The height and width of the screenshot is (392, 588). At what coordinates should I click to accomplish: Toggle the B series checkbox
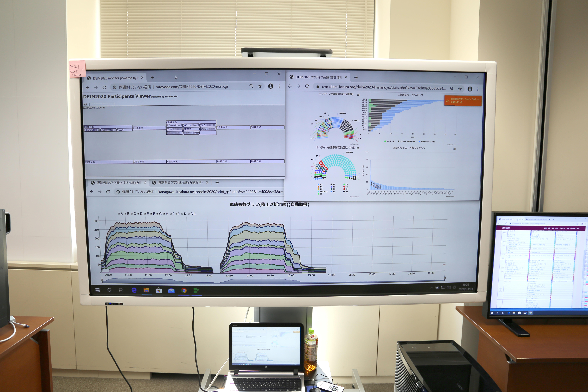coord(126,214)
